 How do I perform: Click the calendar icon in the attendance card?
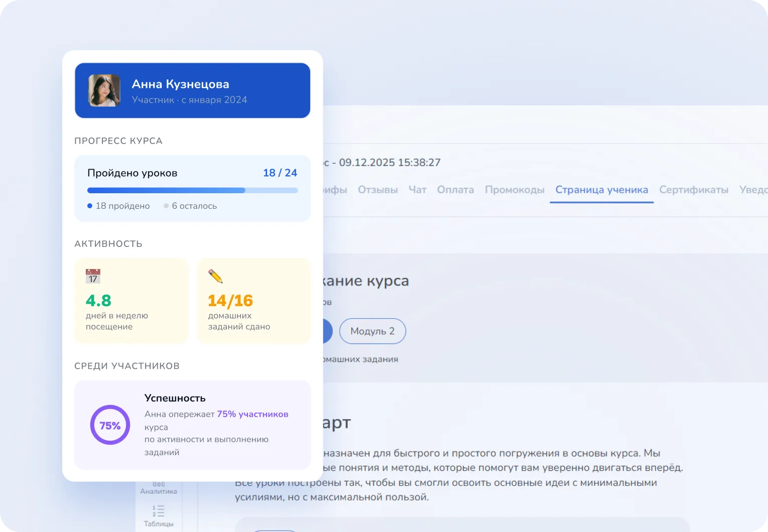pyautogui.click(x=93, y=276)
